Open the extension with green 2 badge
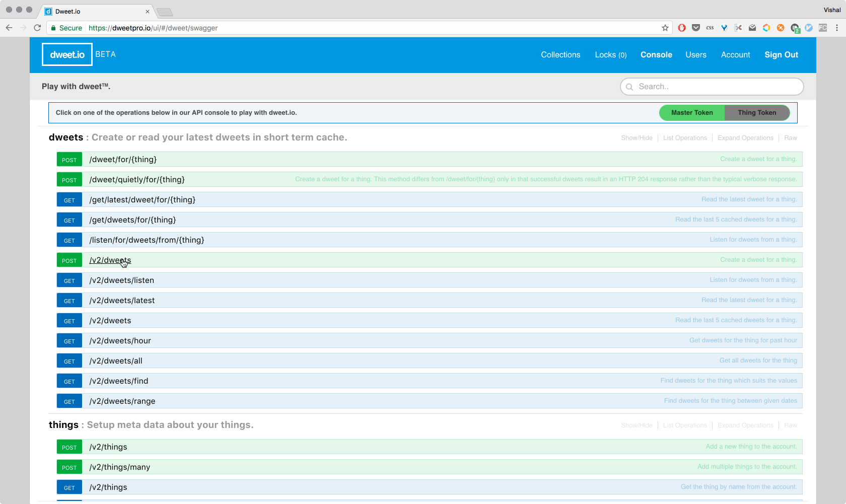This screenshot has height=504, width=846. coord(795,28)
